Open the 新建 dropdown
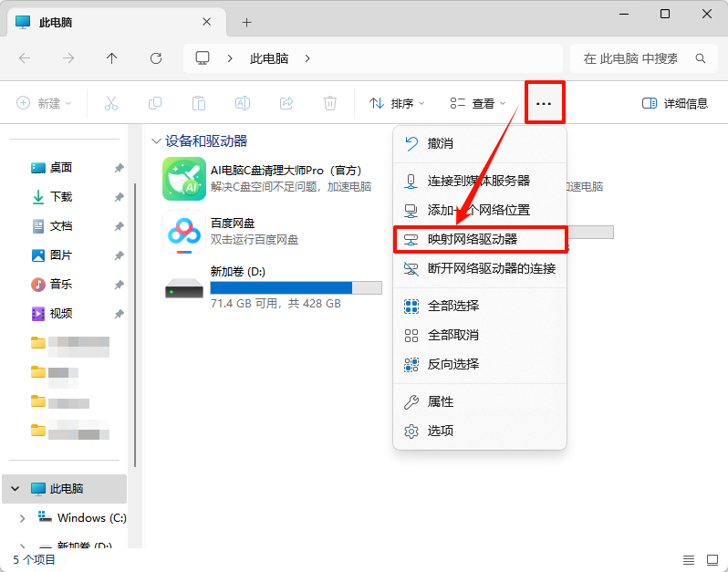The image size is (728, 572). tap(44, 103)
